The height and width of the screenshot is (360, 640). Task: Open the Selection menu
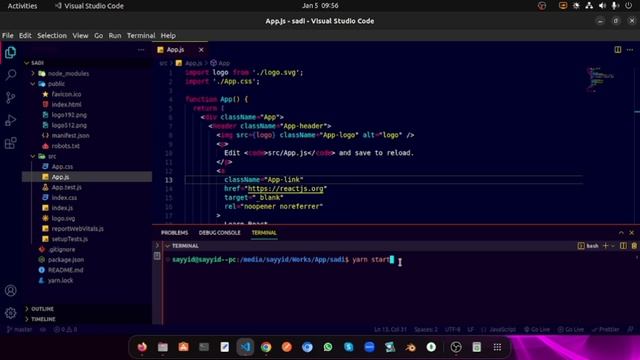click(x=52, y=36)
